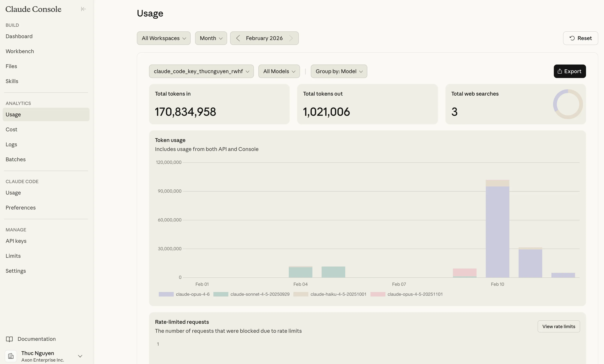Click the View rate limits button

click(559, 327)
